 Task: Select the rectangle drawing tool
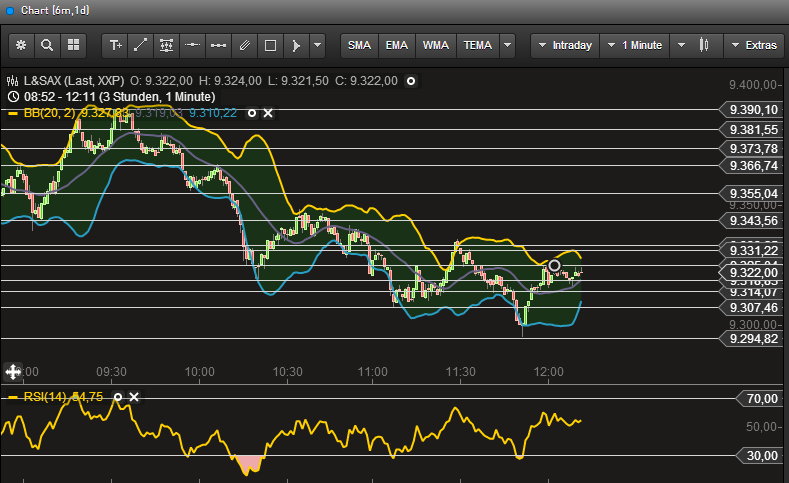click(270, 45)
